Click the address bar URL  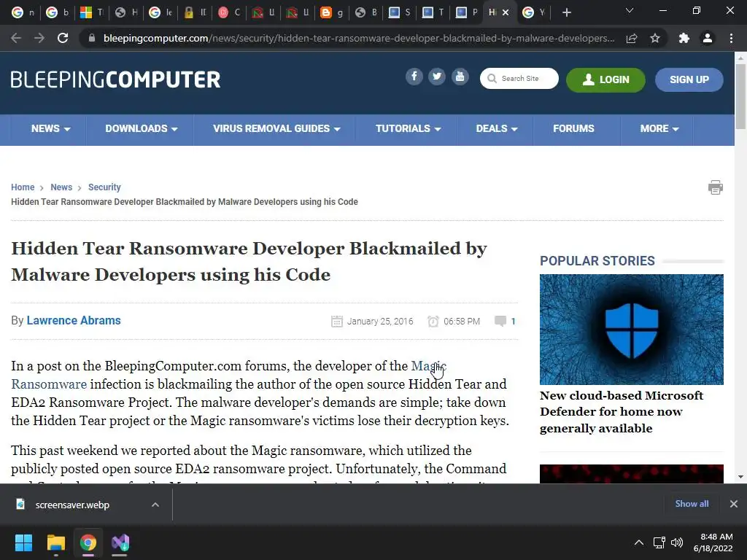click(x=358, y=38)
